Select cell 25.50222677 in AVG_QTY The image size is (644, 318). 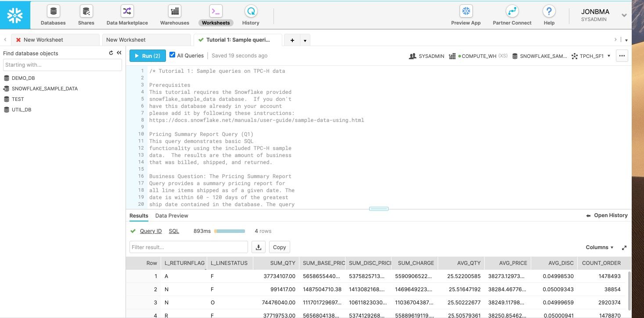[461, 303]
